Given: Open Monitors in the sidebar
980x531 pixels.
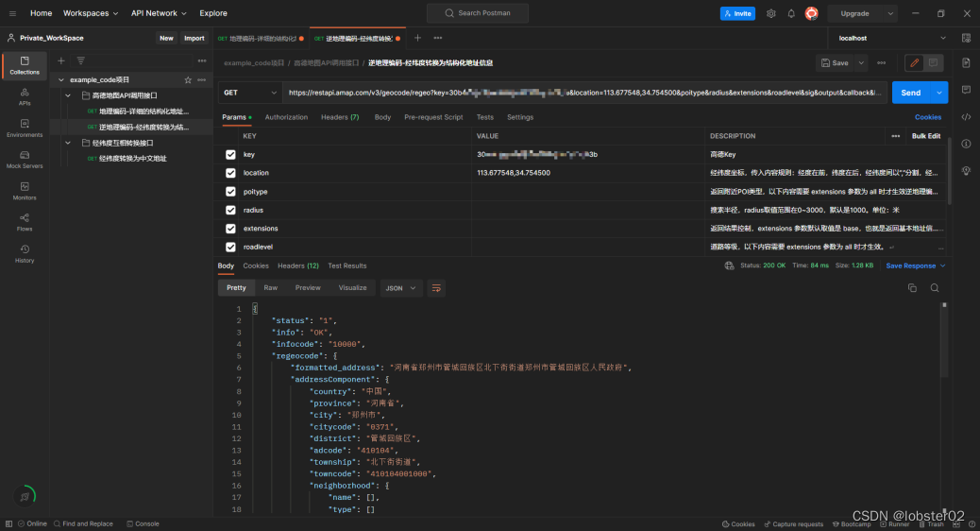Looking at the screenshot, I should tap(25, 191).
